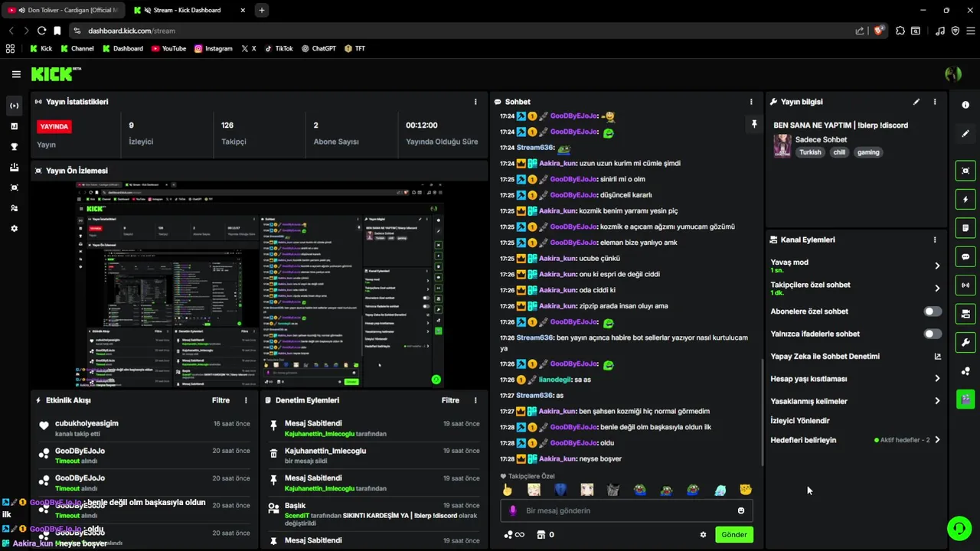Screen dimensions: 980x551
Task: Pin chat using the pushpin icon
Action: coord(754,124)
